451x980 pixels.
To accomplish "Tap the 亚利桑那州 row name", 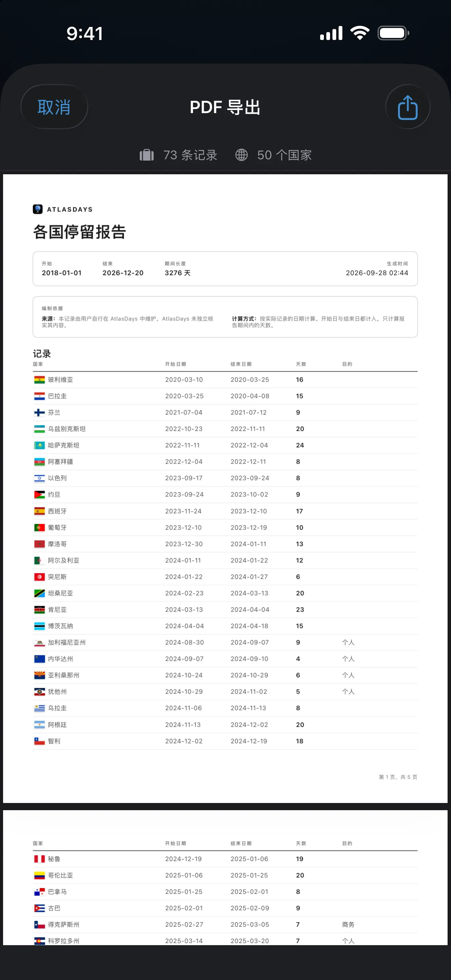I will [x=64, y=675].
